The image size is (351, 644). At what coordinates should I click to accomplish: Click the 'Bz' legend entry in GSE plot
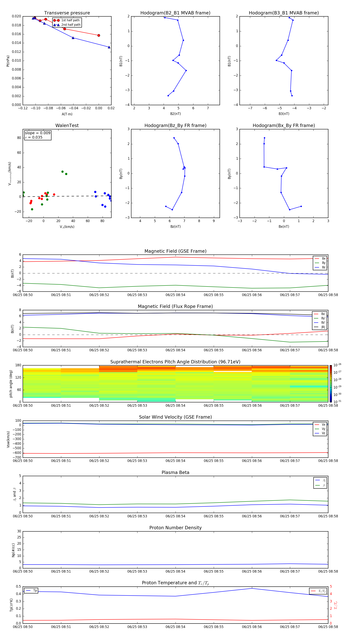[x=320, y=267]
